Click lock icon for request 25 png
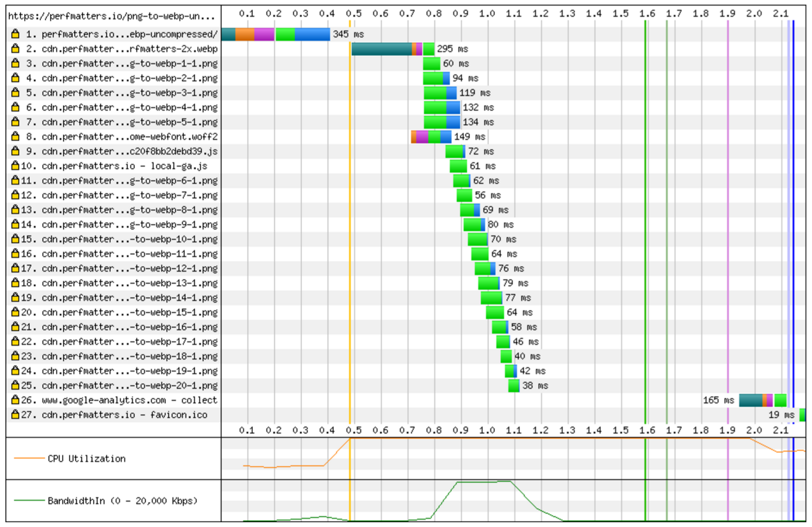The width and height of the screenshot is (812, 527). click(15, 385)
